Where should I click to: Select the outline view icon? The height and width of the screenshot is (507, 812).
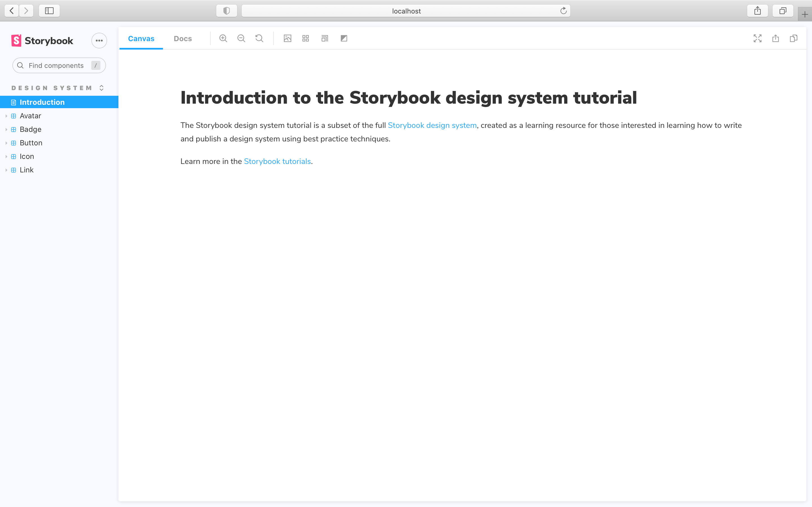[325, 38]
